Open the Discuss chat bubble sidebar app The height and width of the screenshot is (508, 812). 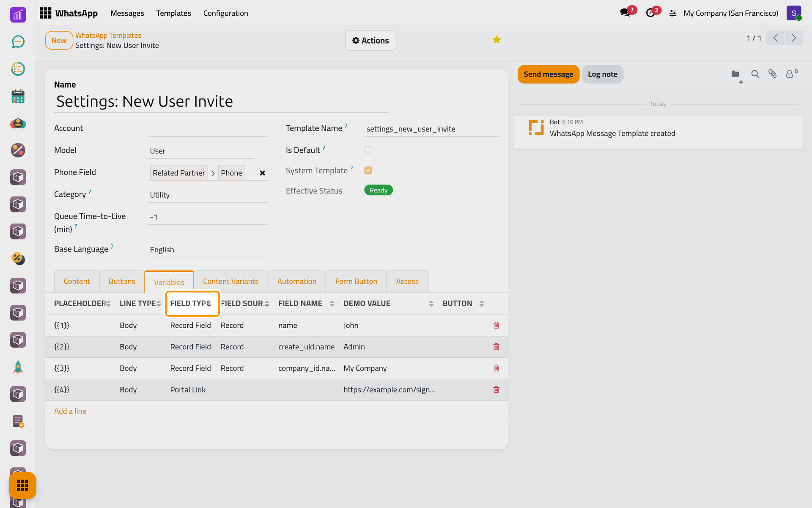pyautogui.click(x=18, y=42)
